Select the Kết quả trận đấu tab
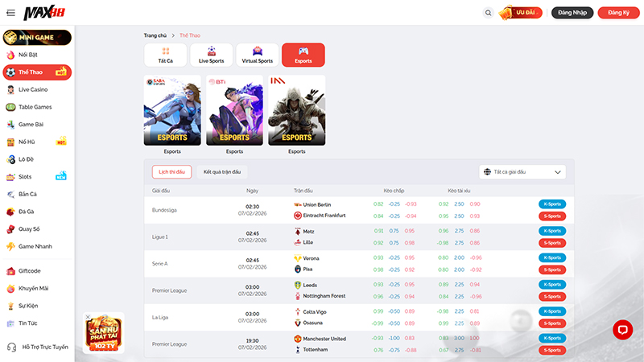The width and height of the screenshot is (644, 362). 222,172
